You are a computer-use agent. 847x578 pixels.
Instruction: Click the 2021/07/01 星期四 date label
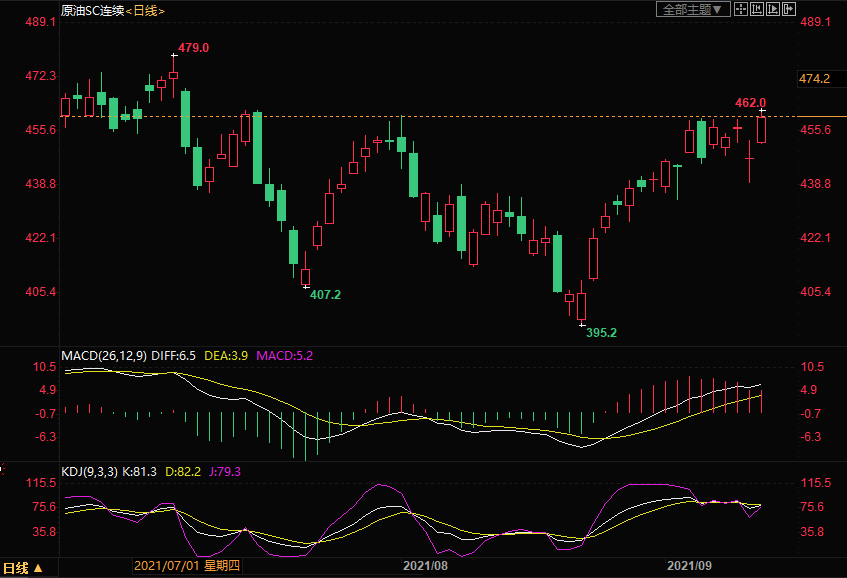click(188, 566)
